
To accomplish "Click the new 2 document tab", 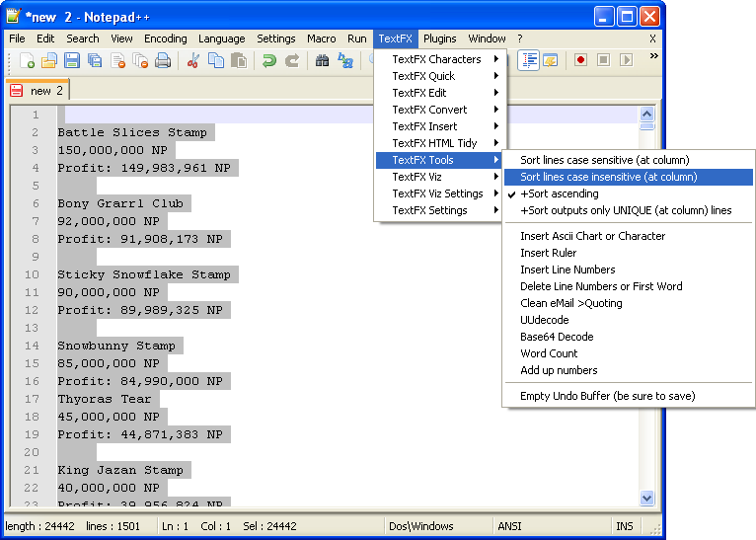I will coord(38,90).
